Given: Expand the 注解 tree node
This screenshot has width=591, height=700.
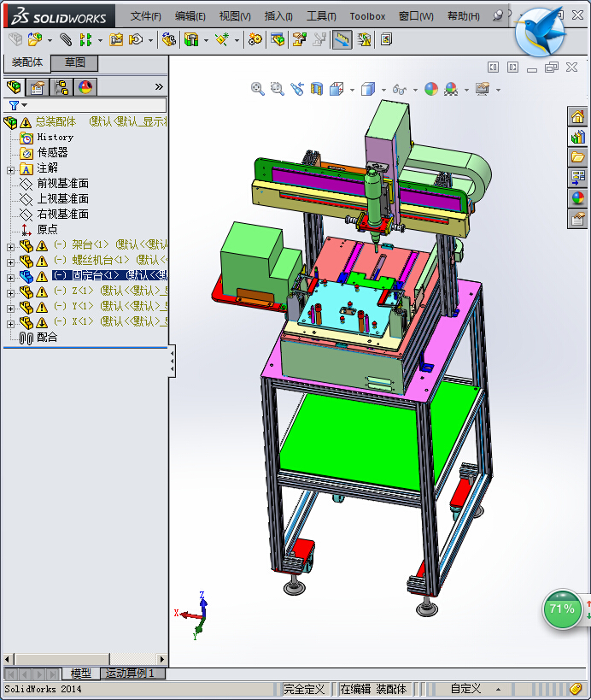Looking at the screenshot, I should tap(11, 170).
